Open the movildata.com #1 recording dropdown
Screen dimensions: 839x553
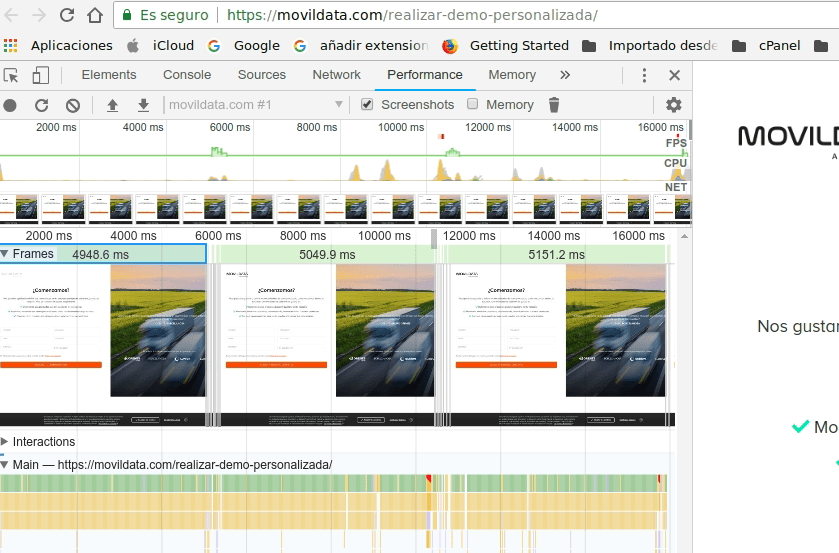255,104
